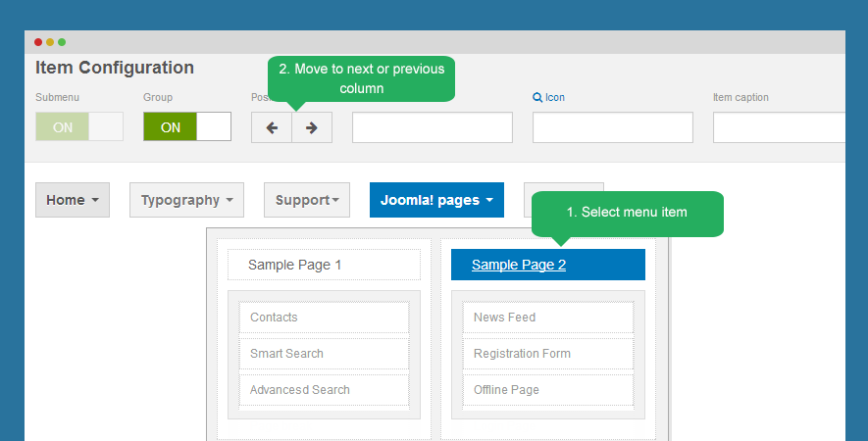This screenshot has height=441, width=868.
Task: Open the Home menu dropdown
Action: (73, 200)
